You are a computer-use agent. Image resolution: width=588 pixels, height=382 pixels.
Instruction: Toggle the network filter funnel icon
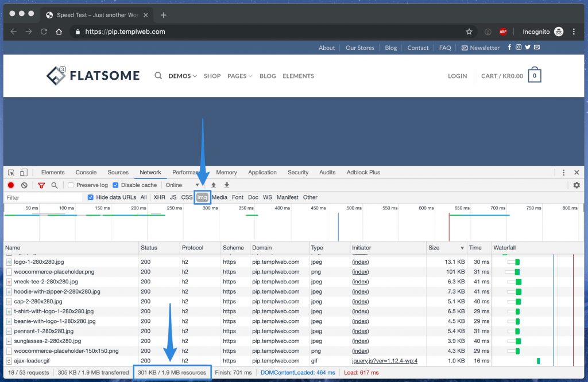(x=41, y=185)
